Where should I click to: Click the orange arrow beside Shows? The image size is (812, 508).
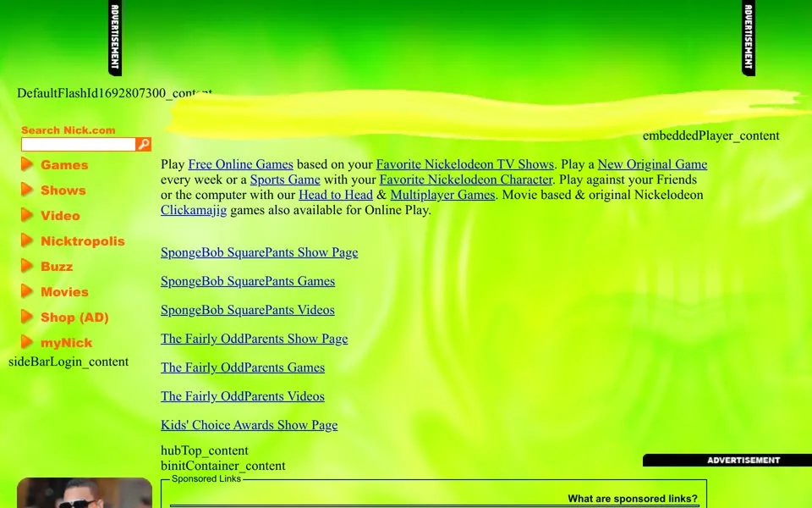click(x=27, y=190)
